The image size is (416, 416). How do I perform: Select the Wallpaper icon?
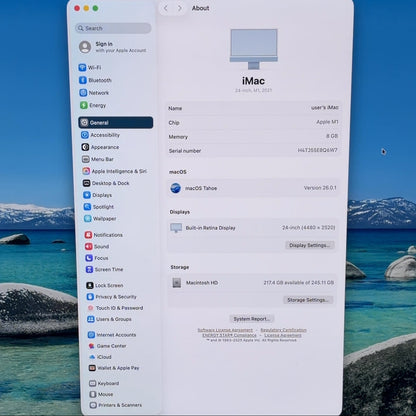(87, 219)
